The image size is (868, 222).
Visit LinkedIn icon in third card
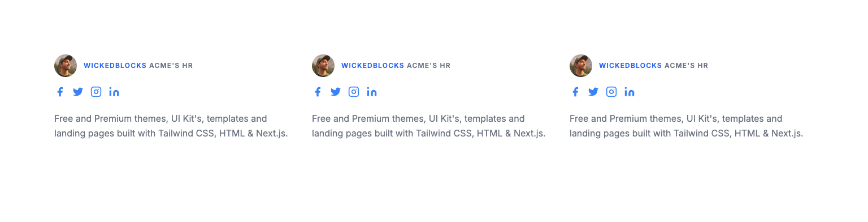[630, 92]
